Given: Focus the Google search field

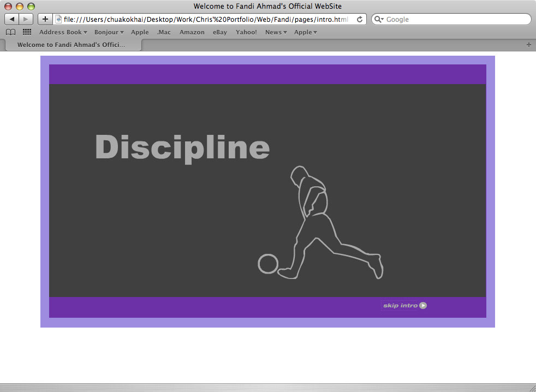Looking at the screenshot, I should 451,20.
